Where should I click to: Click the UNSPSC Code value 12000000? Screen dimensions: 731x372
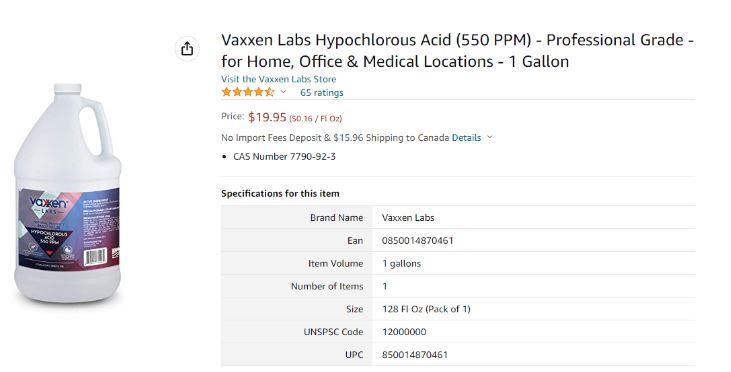pos(404,332)
